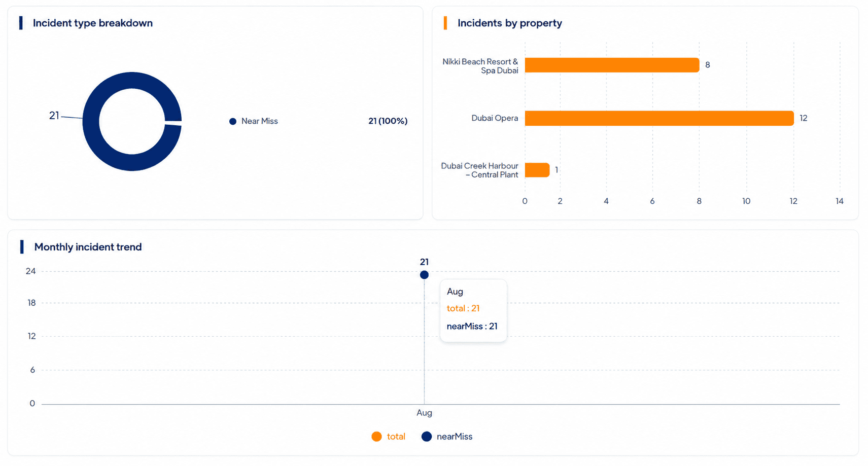This screenshot has width=868, height=466.
Task: Click the orange total legend dot
Action: click(376, 437)
